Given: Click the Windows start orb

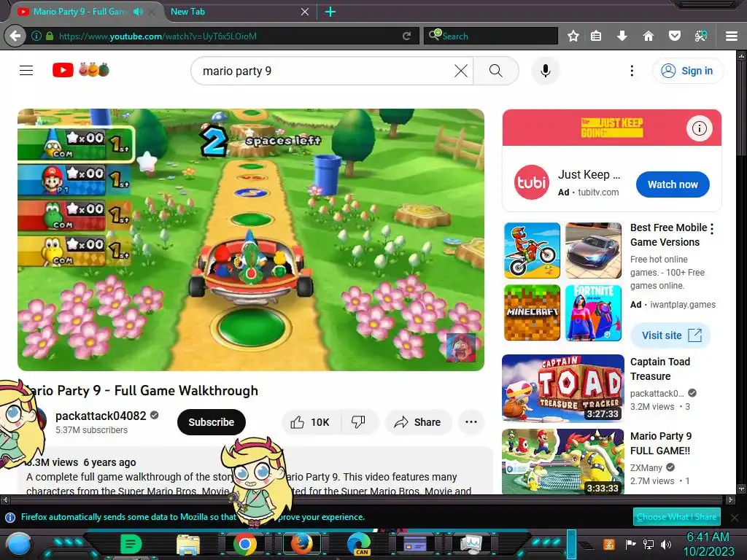Looking at the screenshot, I should (19, 544).
